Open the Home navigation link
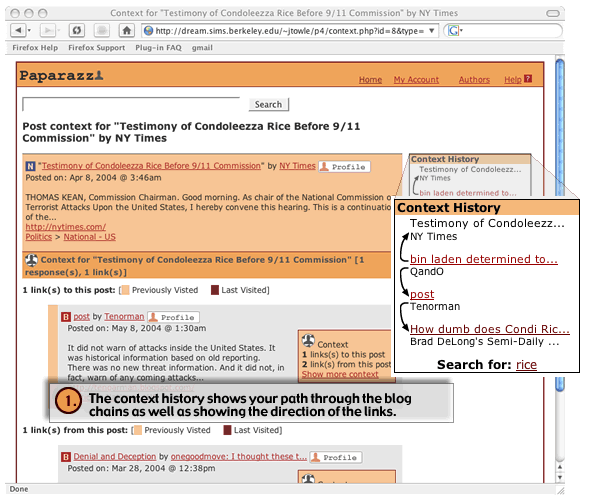 tap(370, 80)
